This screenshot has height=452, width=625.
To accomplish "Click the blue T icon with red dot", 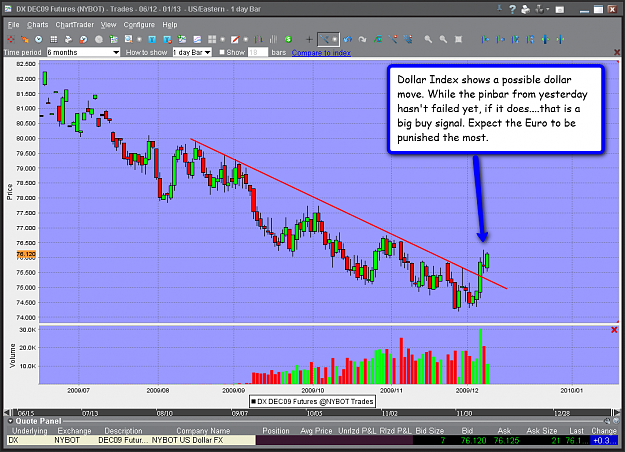I will [x=167, y=39].
